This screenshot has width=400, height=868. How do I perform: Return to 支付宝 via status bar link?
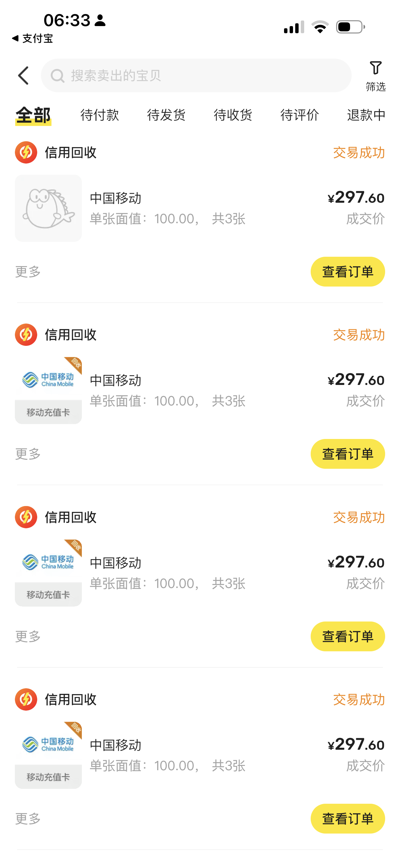(x=32, y=38)
